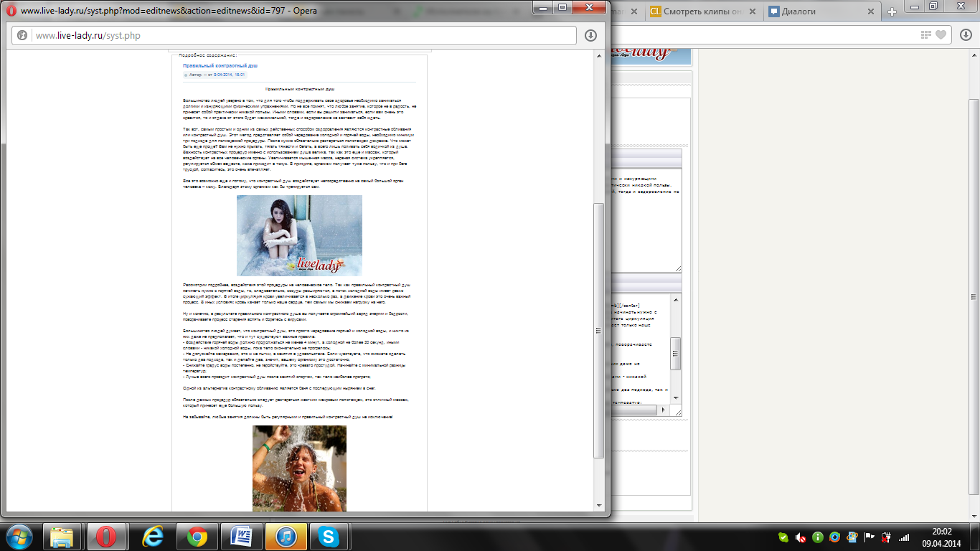Click the Speed Dial grid icon in the background window
This screenshot has height=551, width=980.
[x=926, y=34]
